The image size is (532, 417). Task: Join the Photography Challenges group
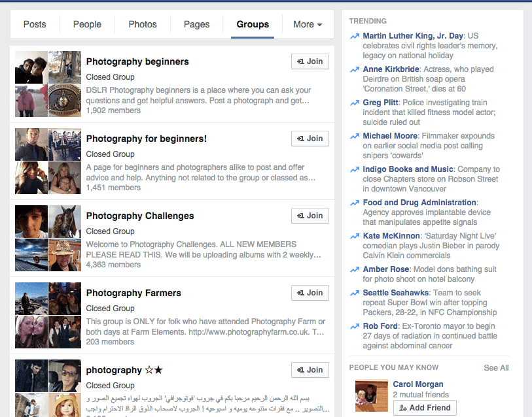[310, 216]
